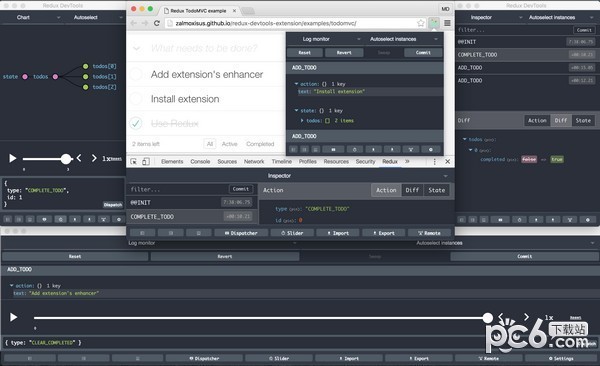
Task: Select COMPLETE_TODO action row in right Inspector window
Action: (x=527, y=55)
